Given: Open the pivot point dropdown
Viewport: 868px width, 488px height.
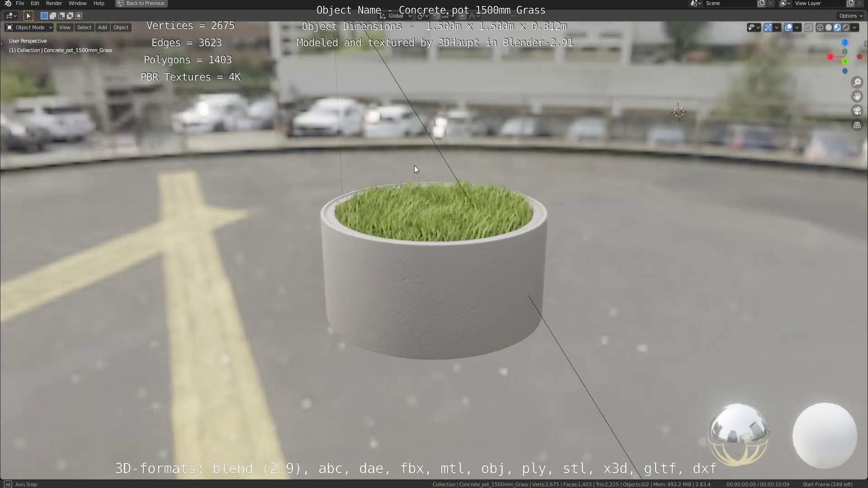Looking at the screenshot, I should (x=423, y=16).
